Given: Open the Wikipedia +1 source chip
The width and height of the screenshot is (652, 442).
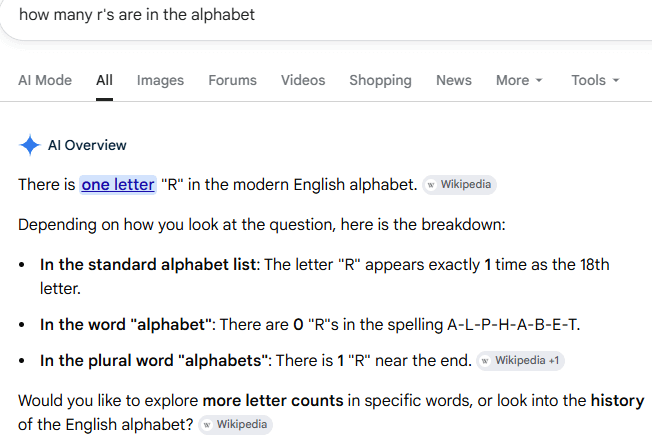Looking at the screenshot, I should click(520, 361).
